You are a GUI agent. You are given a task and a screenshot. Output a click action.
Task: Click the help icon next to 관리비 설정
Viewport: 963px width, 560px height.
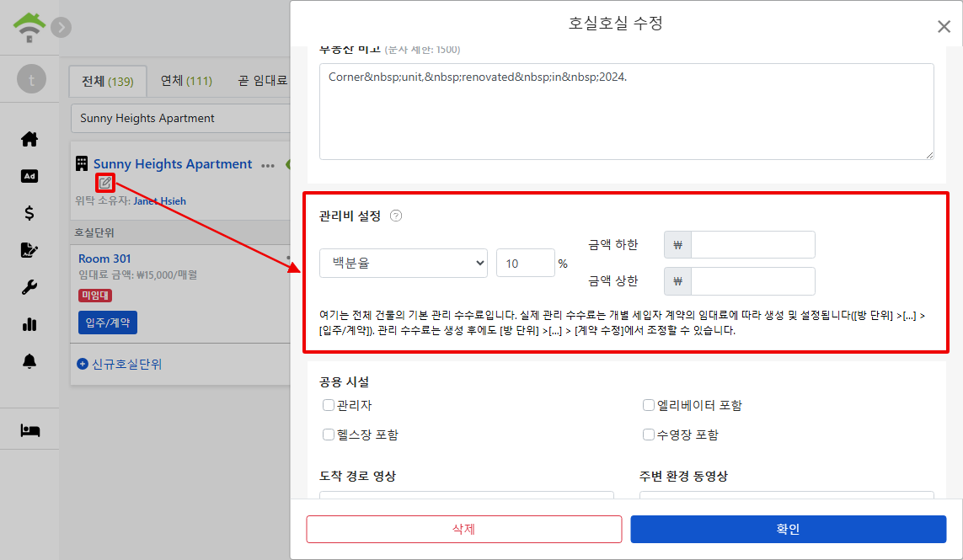[x=396, y=216]
